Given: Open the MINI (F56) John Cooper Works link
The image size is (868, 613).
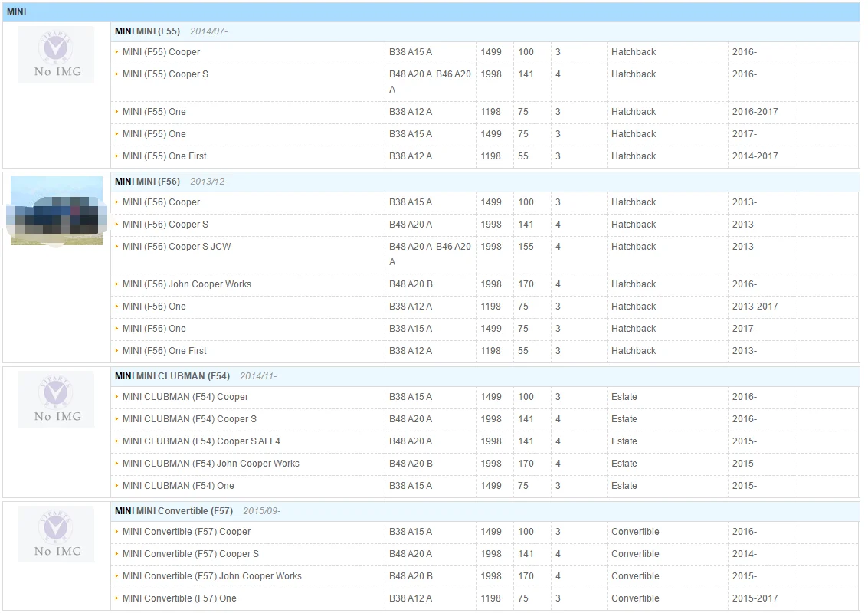Looking at the screenshot, I should (x=187, y=284).
